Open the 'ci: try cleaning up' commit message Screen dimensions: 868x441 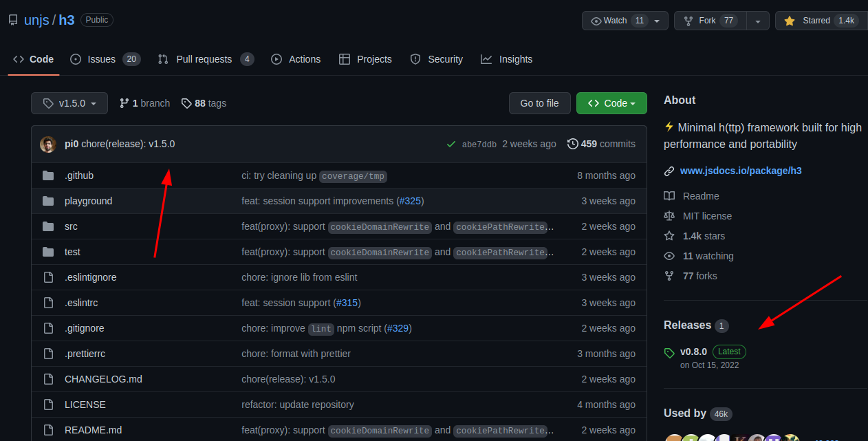[279, 175]
